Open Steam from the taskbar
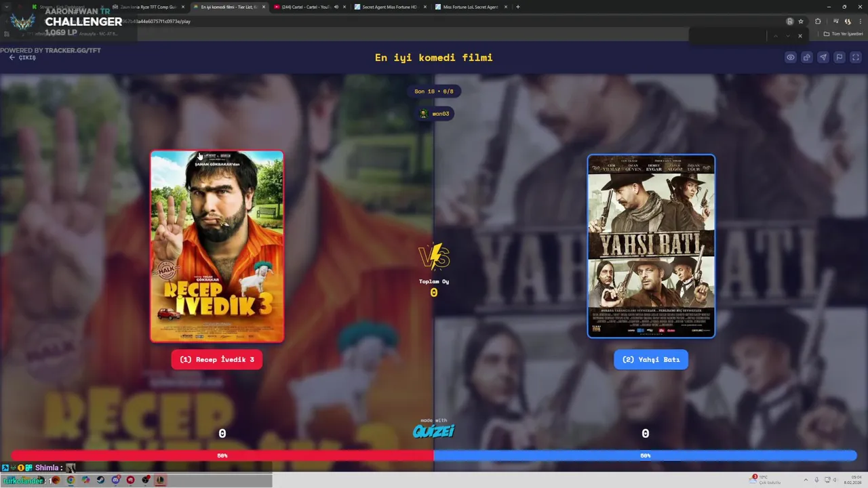This screenshot has height=488, width=868. coord(100,480)
